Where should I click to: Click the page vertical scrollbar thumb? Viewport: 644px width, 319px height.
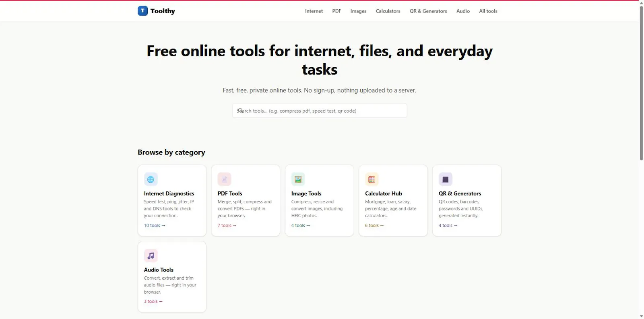(642, 83)
